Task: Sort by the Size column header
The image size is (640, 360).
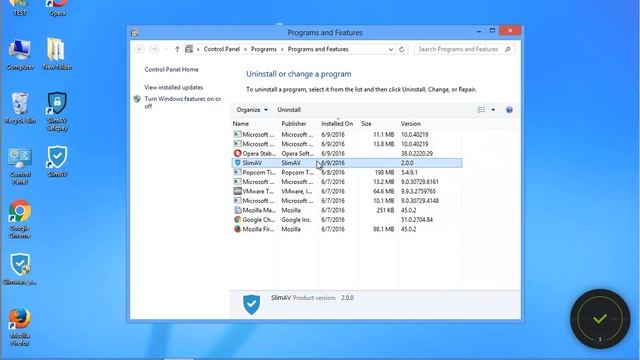Action: (x=378, y=124)
